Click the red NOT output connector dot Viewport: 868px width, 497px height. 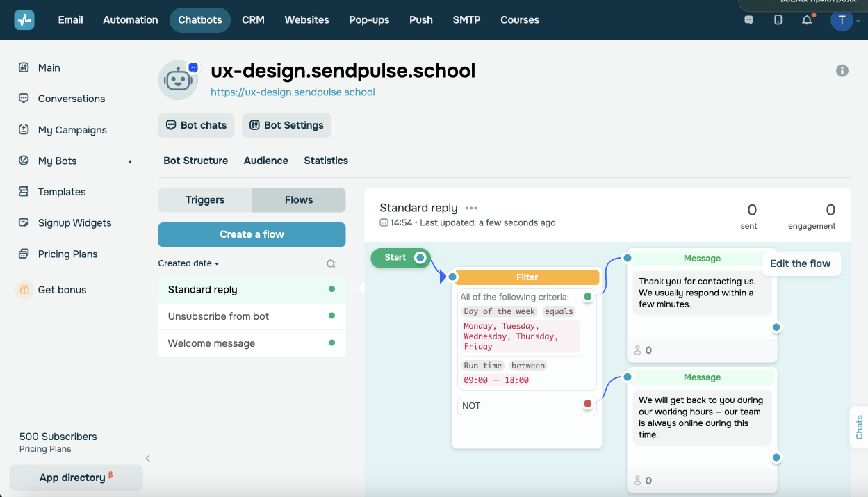(x=588, y=404)
